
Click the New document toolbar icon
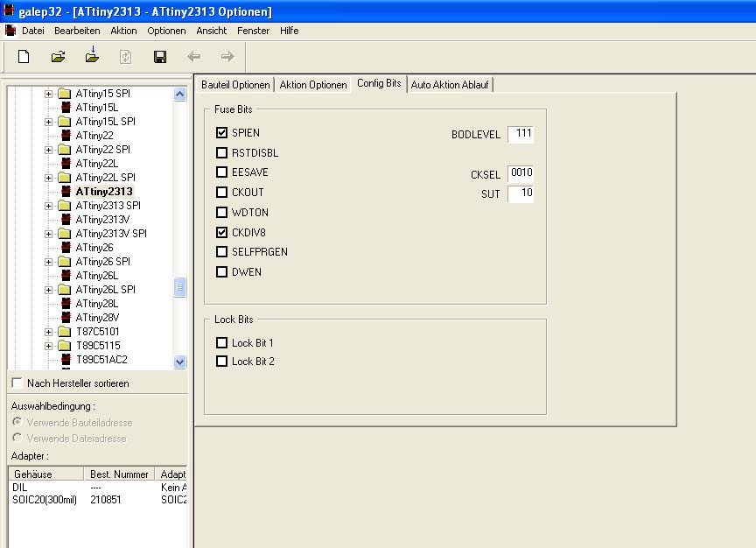tap(23, 57)
